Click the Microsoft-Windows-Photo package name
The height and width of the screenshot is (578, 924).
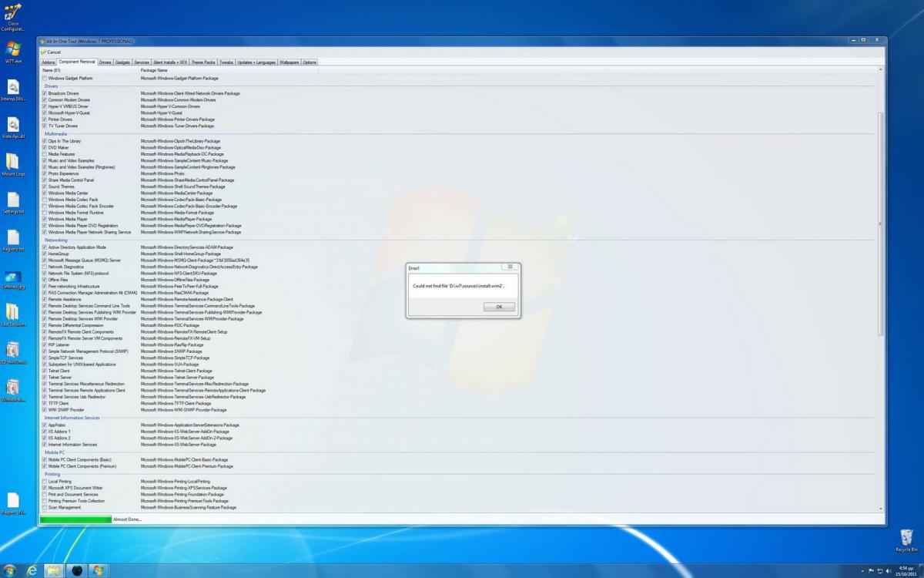162,173
